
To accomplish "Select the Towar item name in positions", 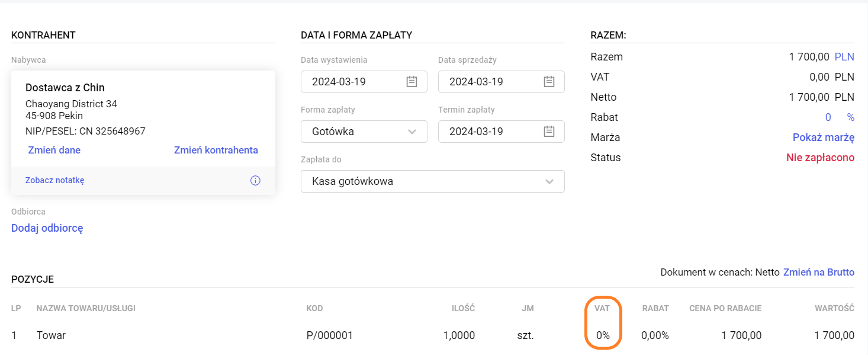I will click(x=51, y=335).
